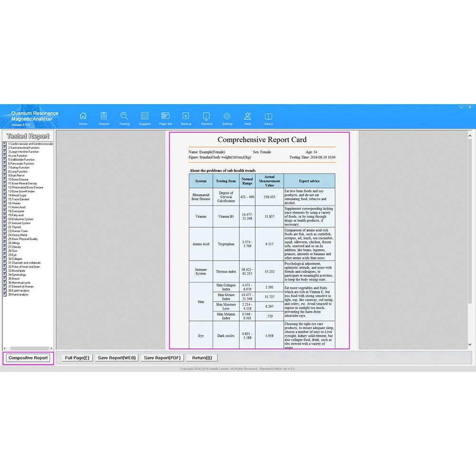Select 25.Basic Physical Quality report

pyautogui.click(x=23, y=239)
